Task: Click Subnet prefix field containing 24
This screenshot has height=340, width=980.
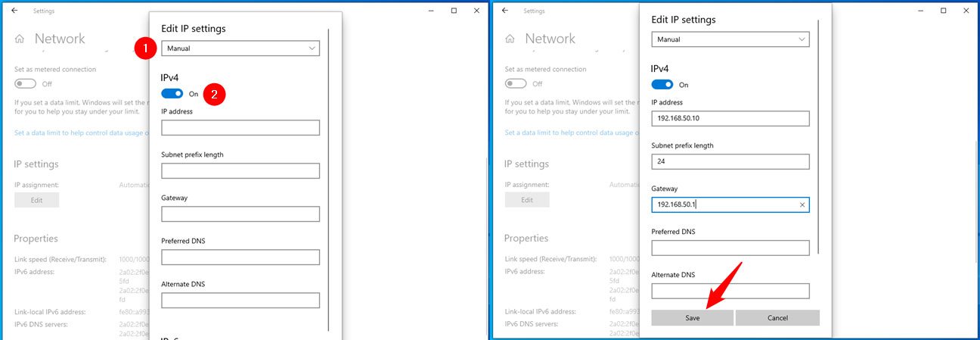Action: 730,161
